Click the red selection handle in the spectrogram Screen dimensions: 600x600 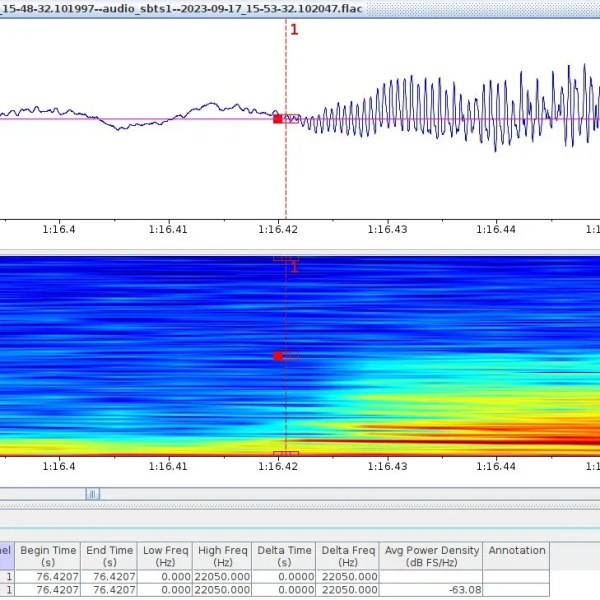pos(277,356)
